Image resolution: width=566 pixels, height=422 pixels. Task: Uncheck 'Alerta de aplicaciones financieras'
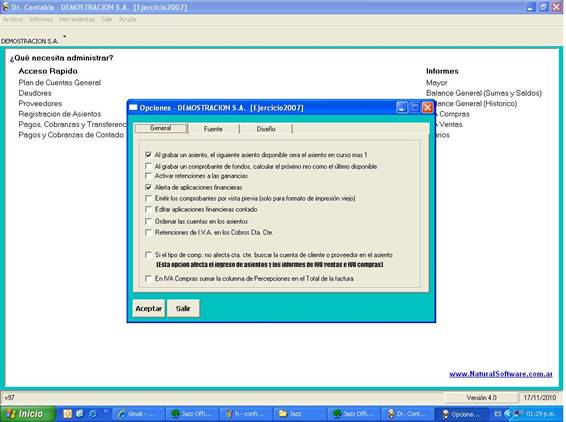(x=148, y=187)
